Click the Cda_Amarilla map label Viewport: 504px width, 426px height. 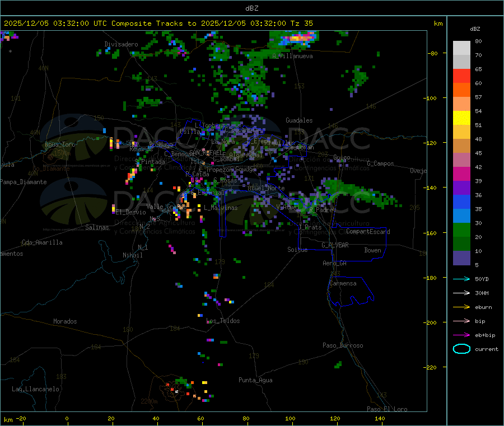[42, 242]
